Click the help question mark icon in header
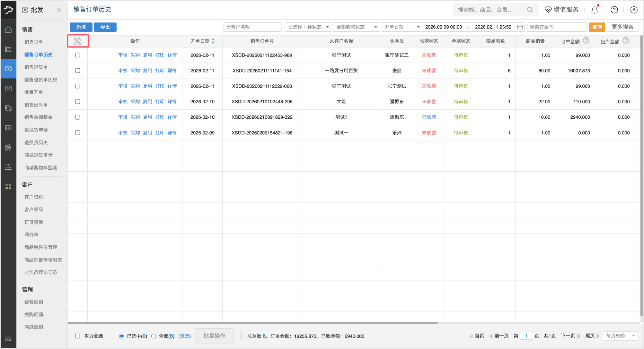 [614, 10]
